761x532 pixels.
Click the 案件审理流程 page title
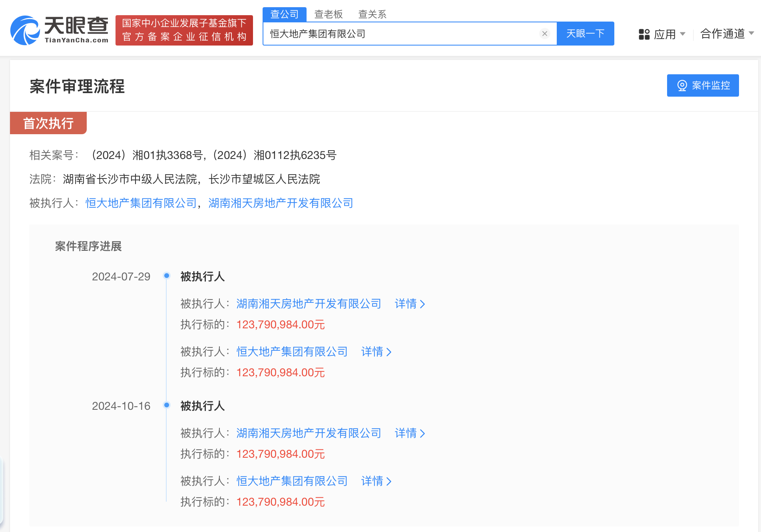pyautogui.click(x=77, y=86)
